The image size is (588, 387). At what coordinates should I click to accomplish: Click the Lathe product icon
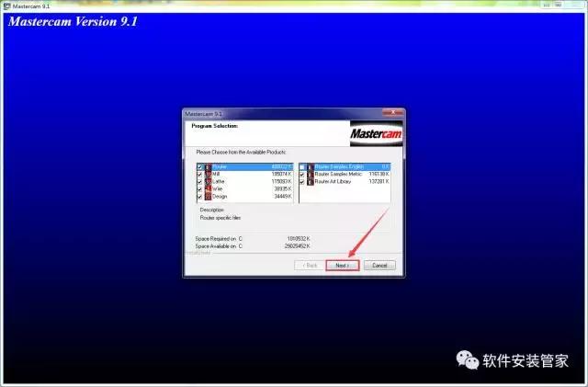click(x=209, y=182)
